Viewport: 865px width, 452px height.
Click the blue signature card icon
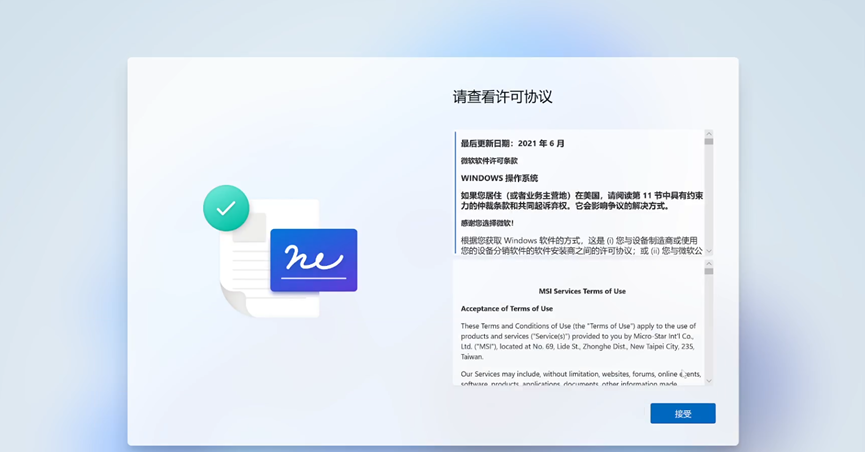313,260
